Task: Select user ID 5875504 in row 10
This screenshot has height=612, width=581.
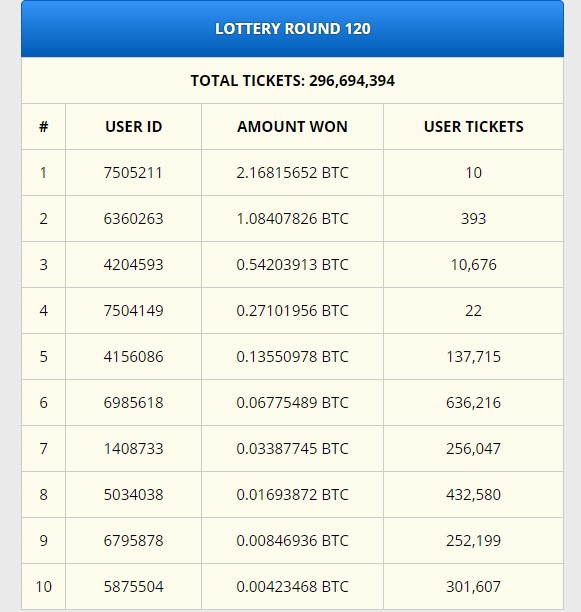Action: pos(133,587)
